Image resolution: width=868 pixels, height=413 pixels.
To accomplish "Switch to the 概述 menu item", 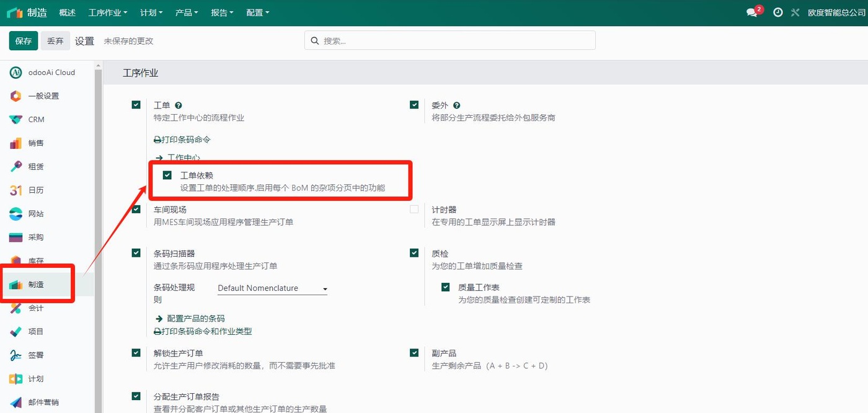I will (67, 12).
